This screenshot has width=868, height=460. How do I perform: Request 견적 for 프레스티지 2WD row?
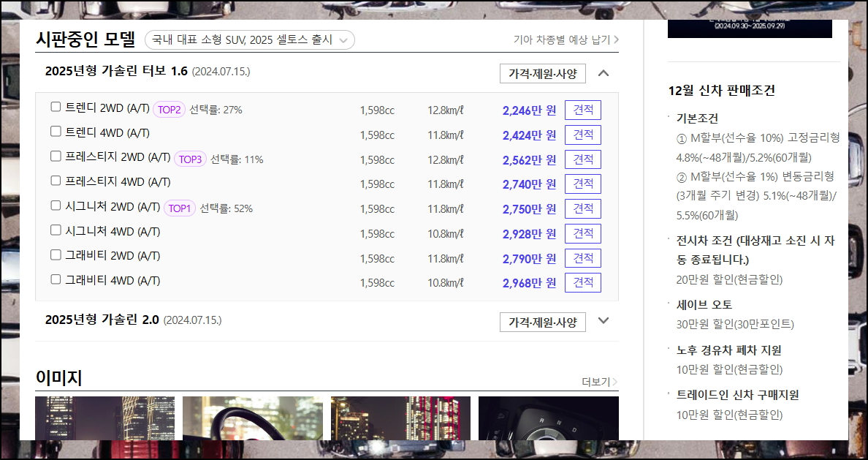point(583,159)
